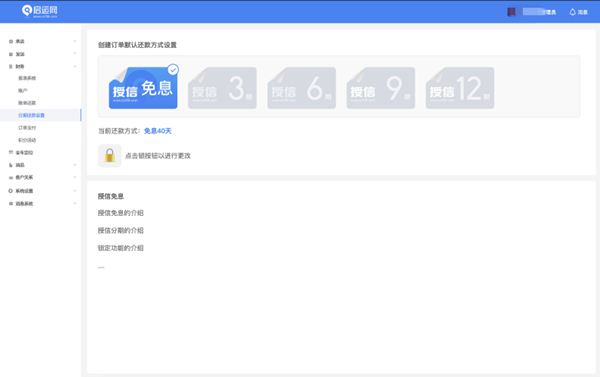The width and height of the screenshot is (600, 377).
Task: Click the 当前还款方式 label
Action: (x=119, y=131)
